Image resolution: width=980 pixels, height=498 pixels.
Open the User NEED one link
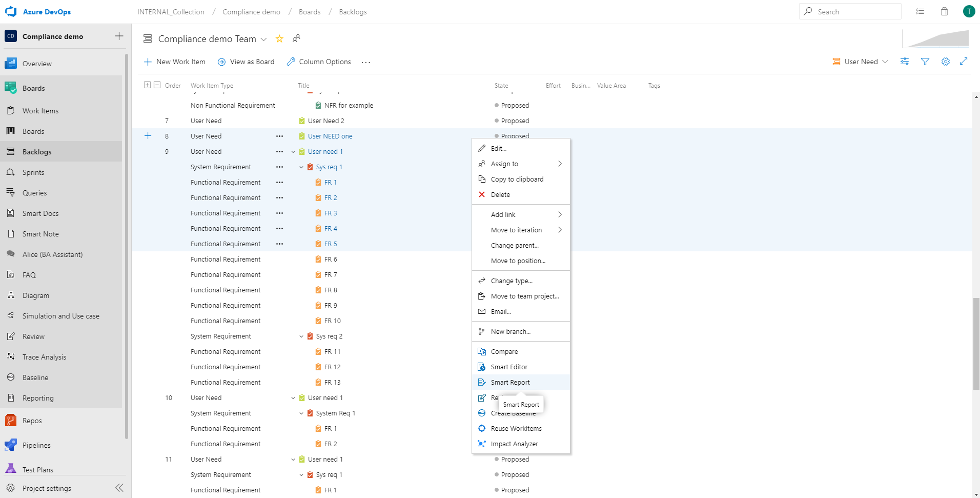coord(330,136)
